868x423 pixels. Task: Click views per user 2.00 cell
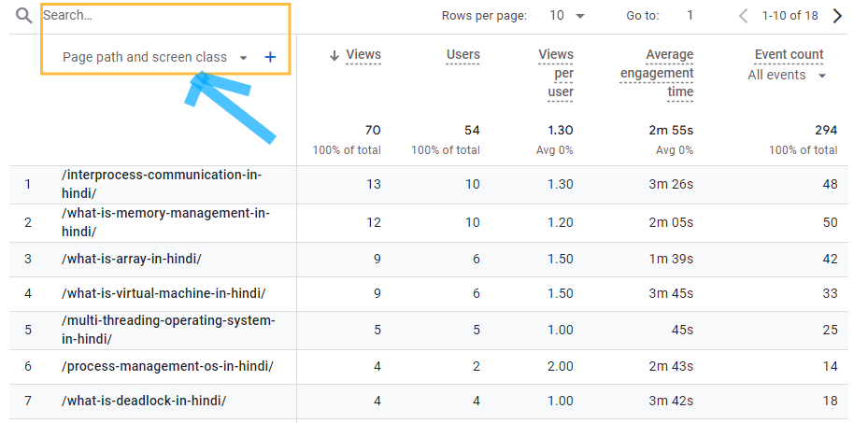point(561,366)
